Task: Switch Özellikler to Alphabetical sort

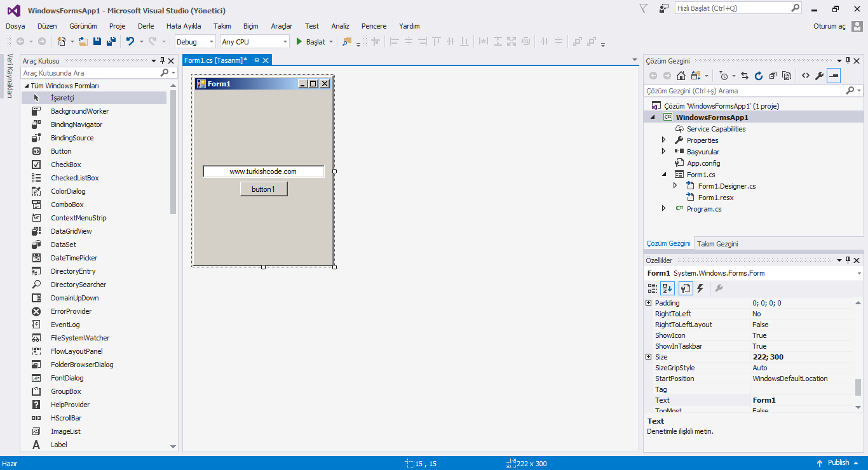Action: click(667, 288)
